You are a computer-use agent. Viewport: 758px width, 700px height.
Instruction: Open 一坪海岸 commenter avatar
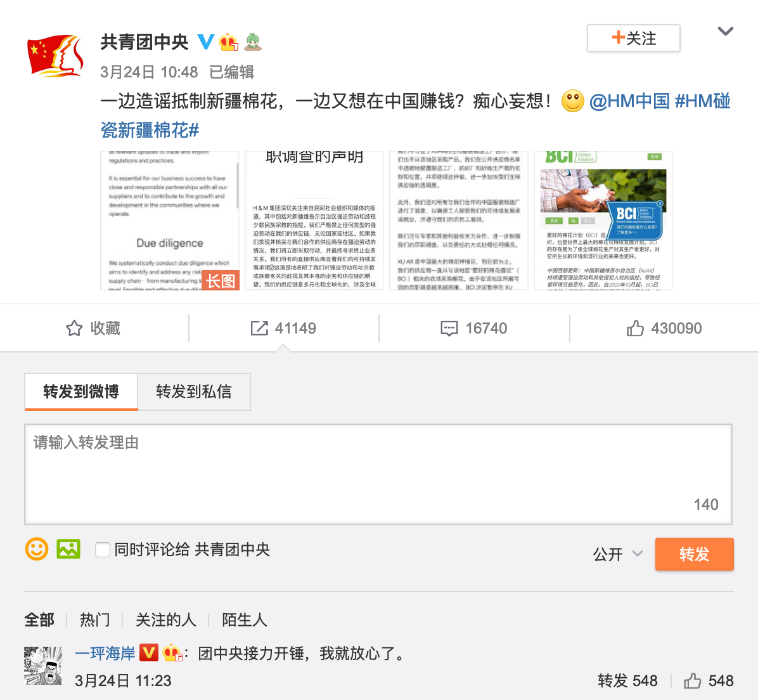tap(43, 666)
